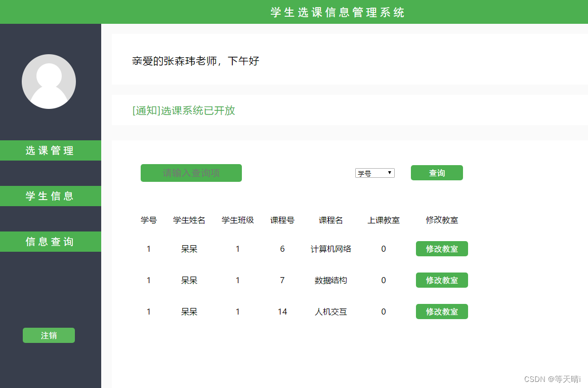Image resolution: width=588 pixels, height=388 pixels.
Task: Click the 请输入查询项 input field
Action: pos(191,173)
